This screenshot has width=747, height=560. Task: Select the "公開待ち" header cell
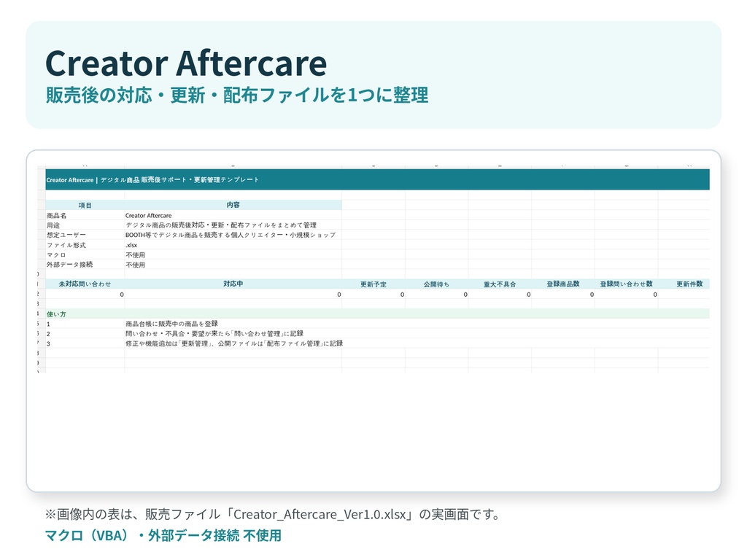[x=436, y=284]
